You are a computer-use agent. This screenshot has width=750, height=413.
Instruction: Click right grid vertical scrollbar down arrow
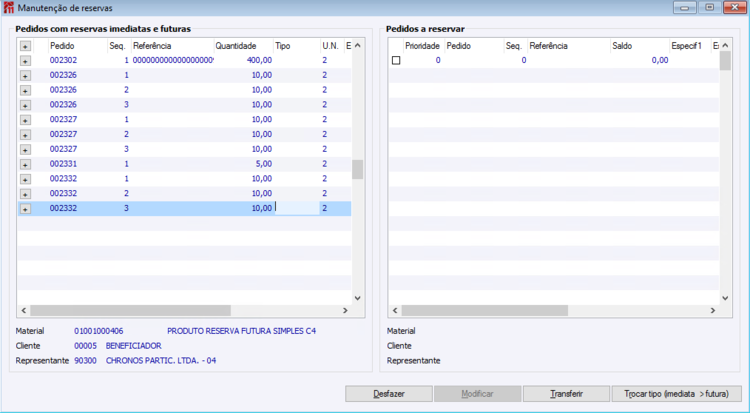725,298
